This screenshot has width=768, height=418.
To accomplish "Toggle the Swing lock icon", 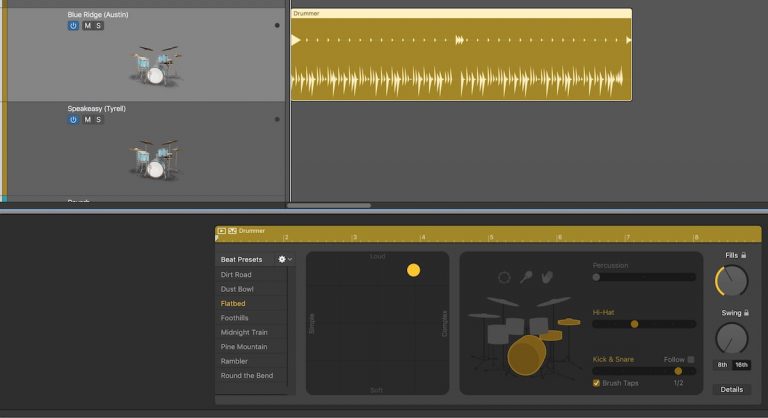I will click(x=746, y=312).
